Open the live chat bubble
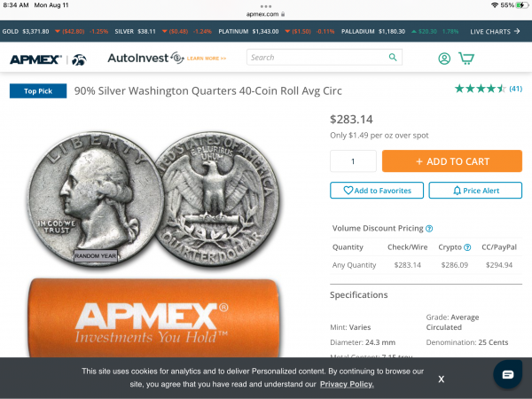 507,374
